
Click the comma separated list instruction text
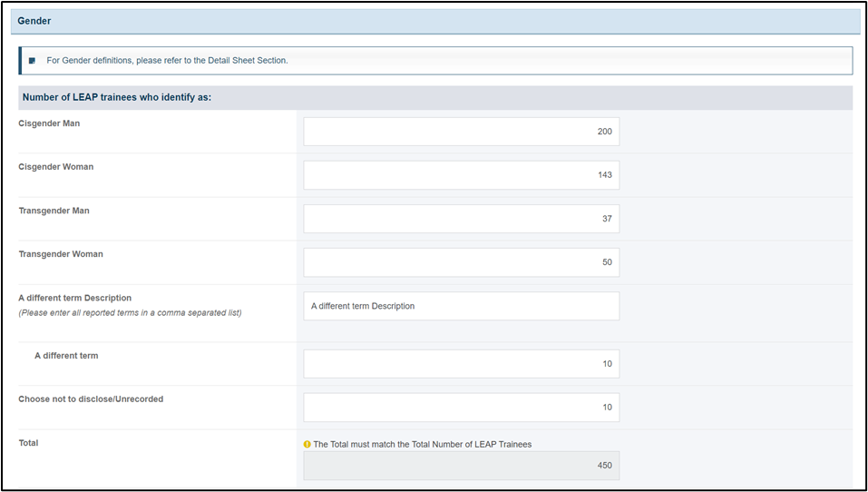[130, 312]
